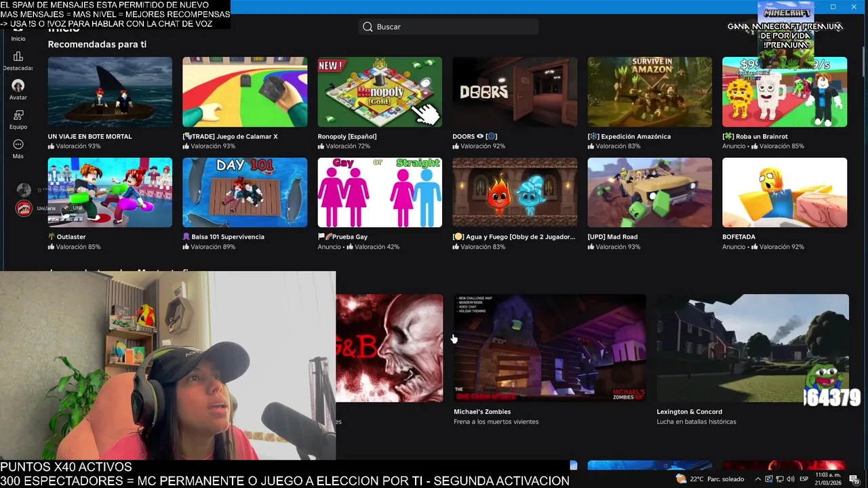Open the Balsa 101 Supervivencia thumbnail
This screenshot has width=868, height=488.
point(245,192)
